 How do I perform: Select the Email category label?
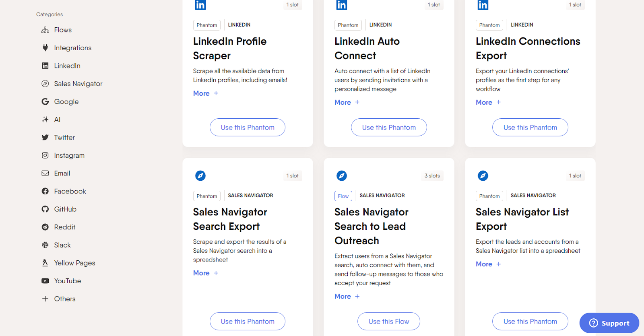pos(62,173)
